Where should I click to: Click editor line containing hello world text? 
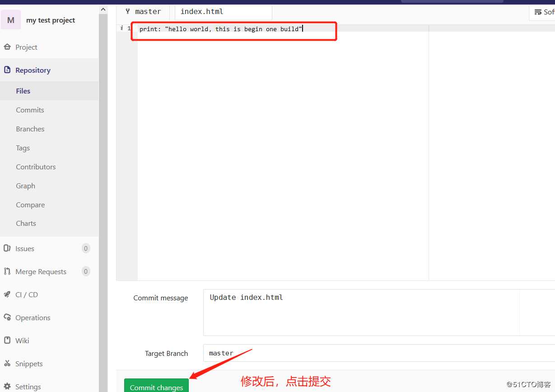[221, 29]
